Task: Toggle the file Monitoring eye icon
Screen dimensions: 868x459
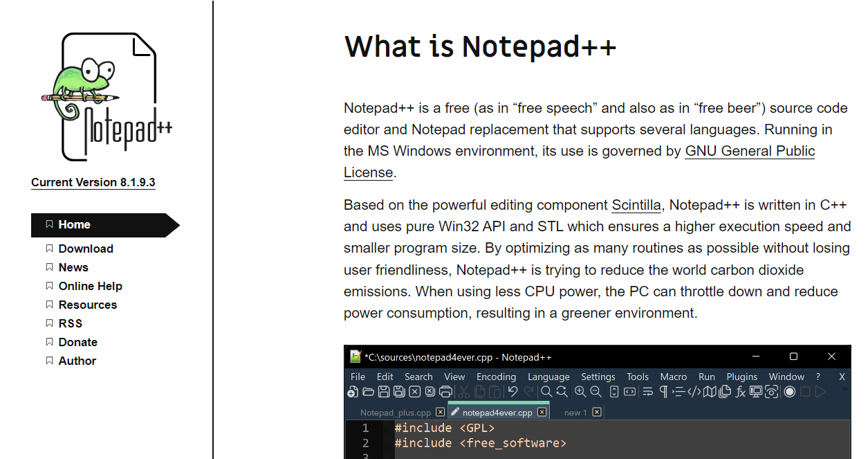Action: [x=771, y=392]
